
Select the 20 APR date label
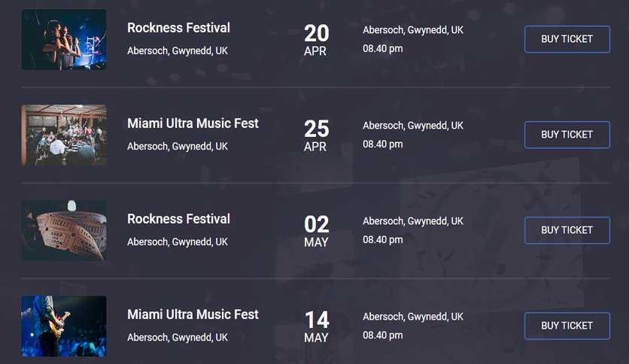pos(316,40)
